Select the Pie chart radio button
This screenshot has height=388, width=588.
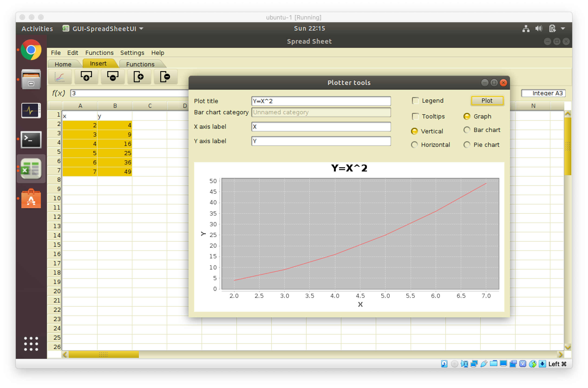click(467, 145)
